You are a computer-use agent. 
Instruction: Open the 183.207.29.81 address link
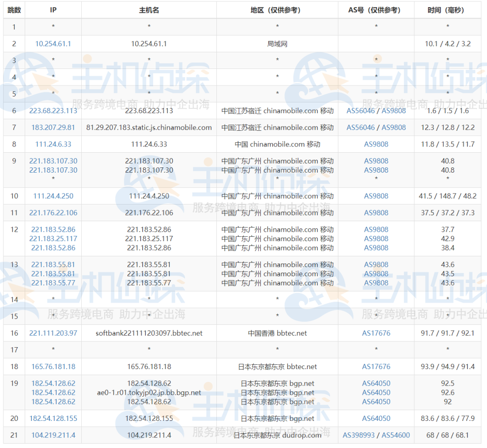click(x=53, y=127)
